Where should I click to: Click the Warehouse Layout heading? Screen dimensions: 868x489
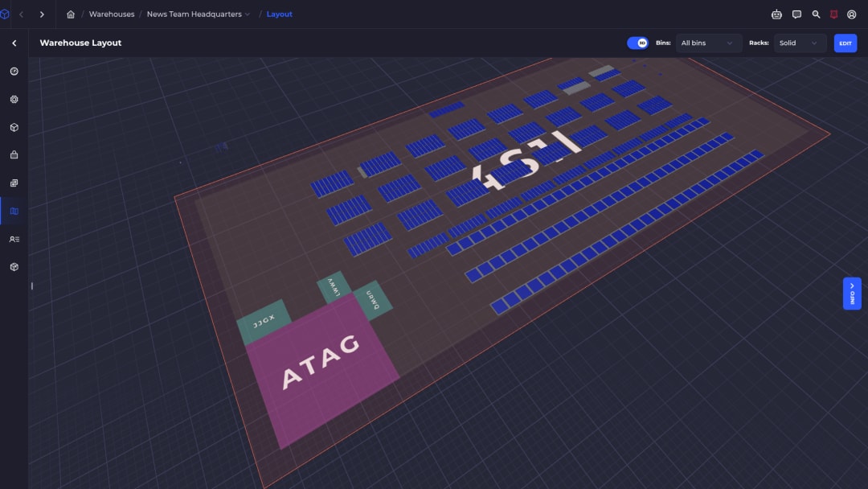click(80, 43)
